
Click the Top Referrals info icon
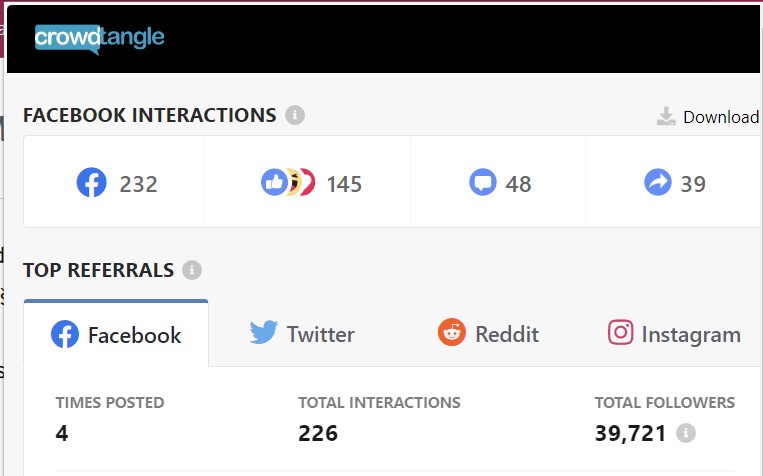click(x=192, y=270)
